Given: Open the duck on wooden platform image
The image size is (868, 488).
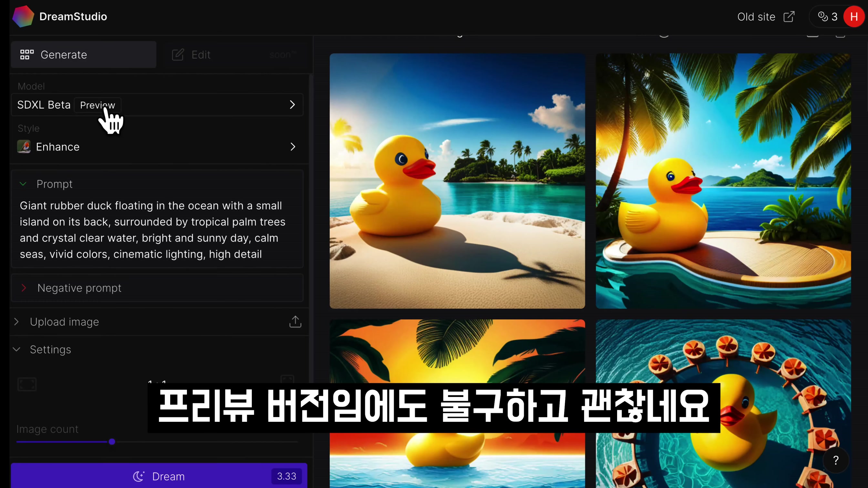Looking at the screenshot, I should coord(723,181).
